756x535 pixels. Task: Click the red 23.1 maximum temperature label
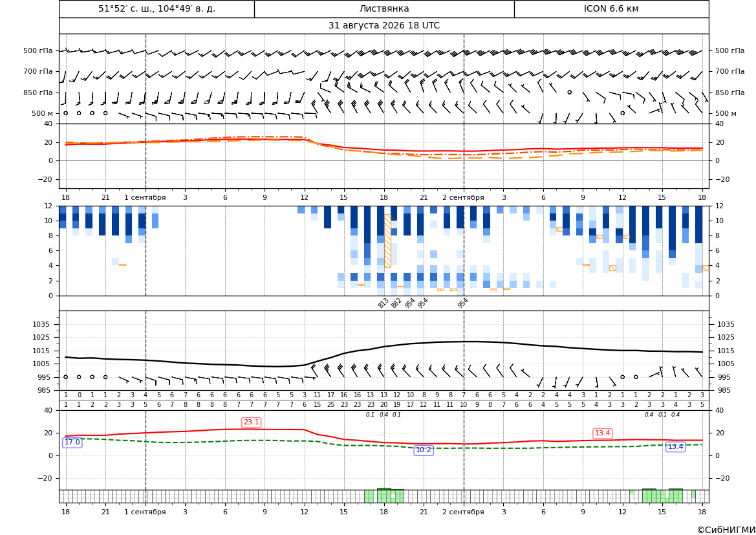tap(251, 422)
